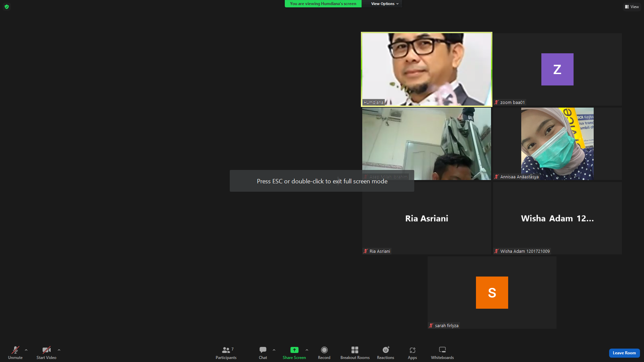Expand audio options arrow next to Unmute
Viewport: 644px width, 362px height.
click(26, 350)
